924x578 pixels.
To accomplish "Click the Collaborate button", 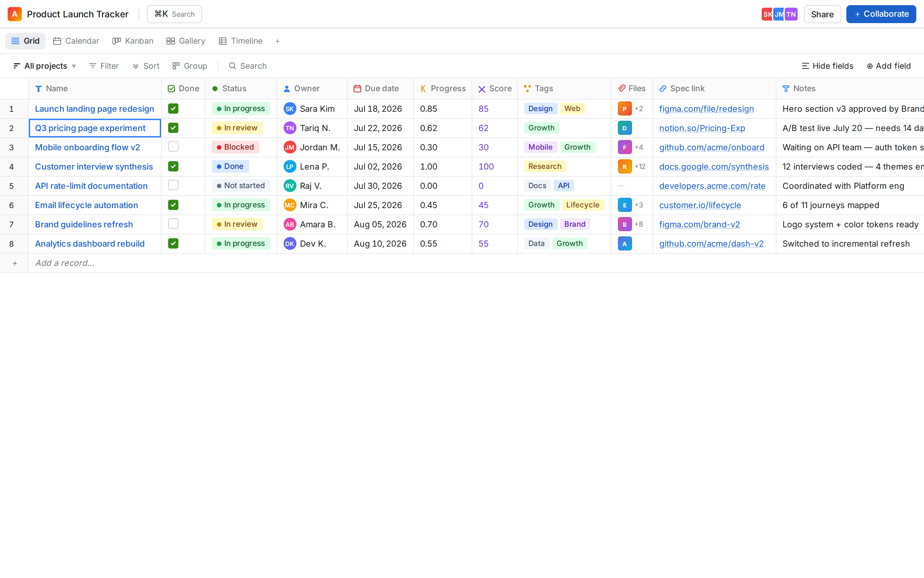I will 881,14.
